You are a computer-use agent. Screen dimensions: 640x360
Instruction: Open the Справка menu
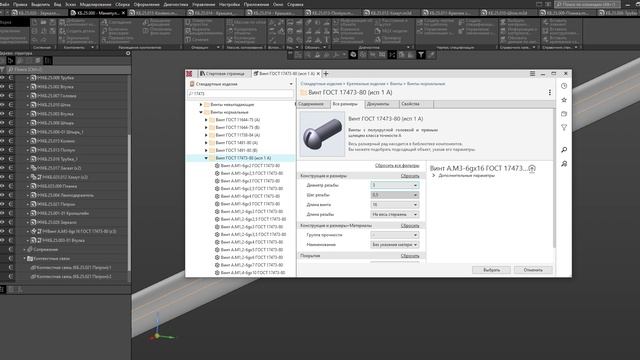coord(295,4)
